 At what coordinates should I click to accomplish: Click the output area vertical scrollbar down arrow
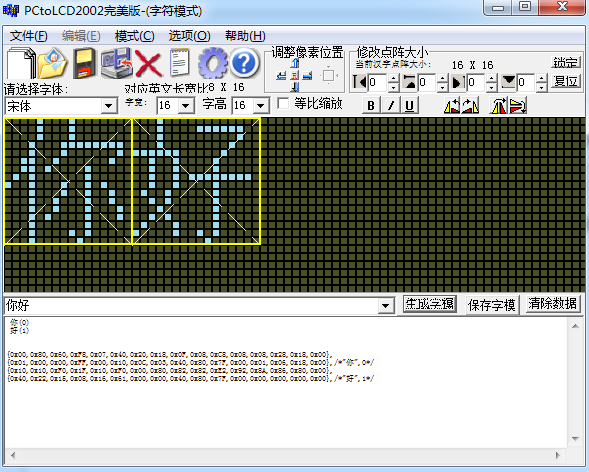(575, 439)
